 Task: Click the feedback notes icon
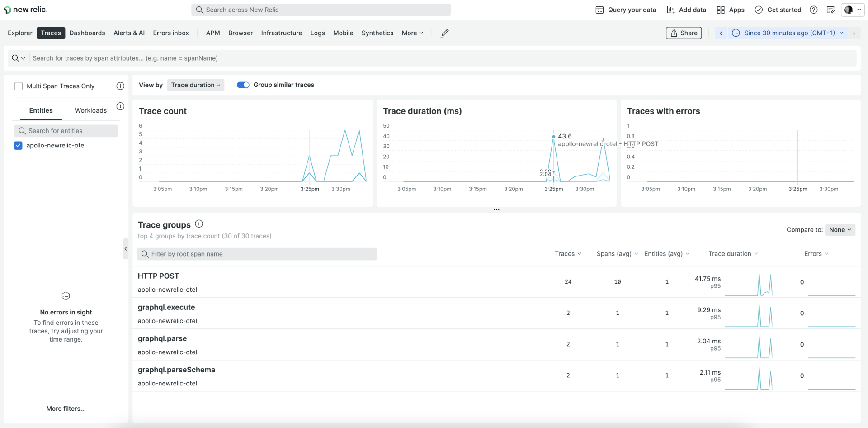click(x=830, y=10)
